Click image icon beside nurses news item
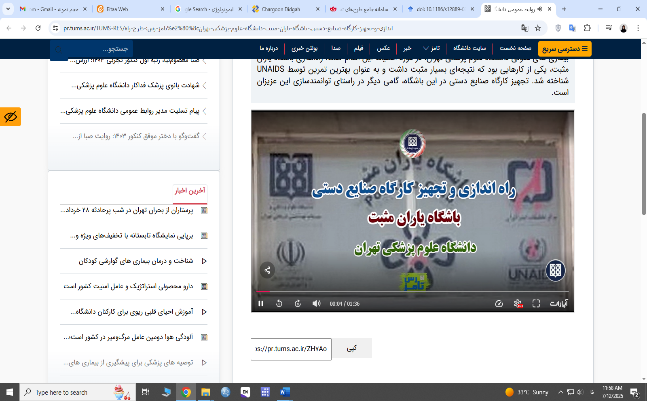Screen dimensions: 647x401 coord(204,210)
